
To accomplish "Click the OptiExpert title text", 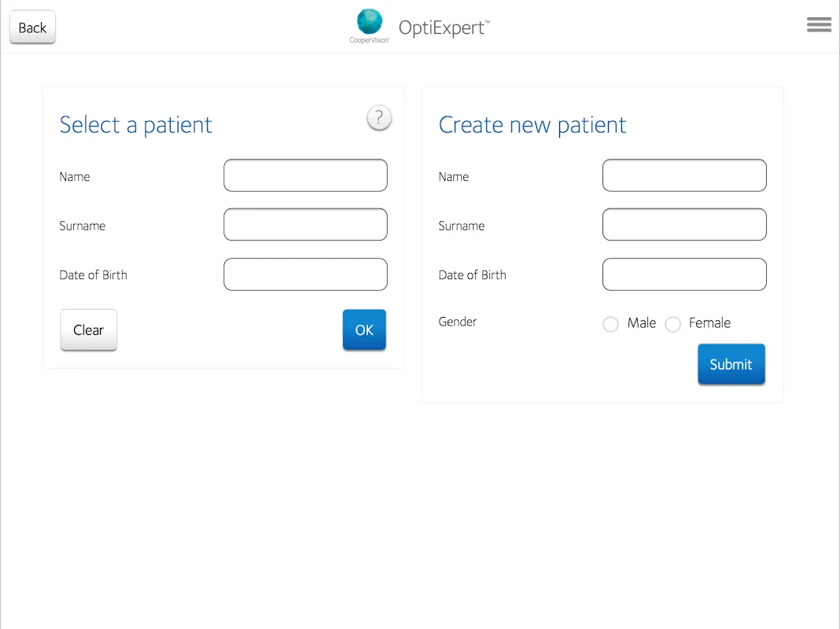I will (x=444, y=28).
